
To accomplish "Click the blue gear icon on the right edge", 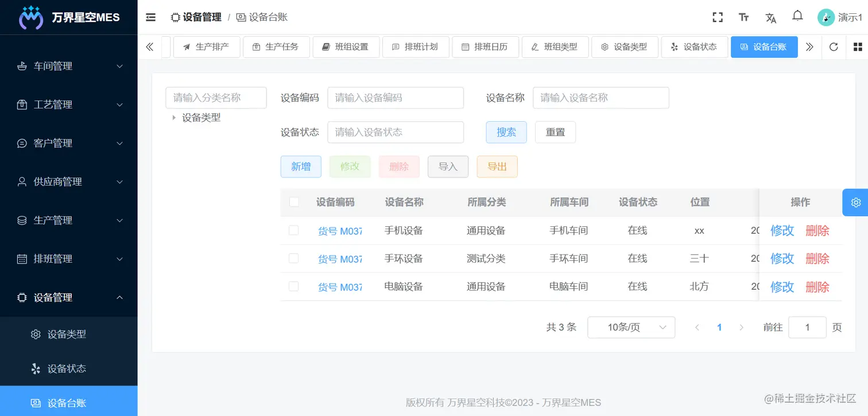I will click(855, 202).
